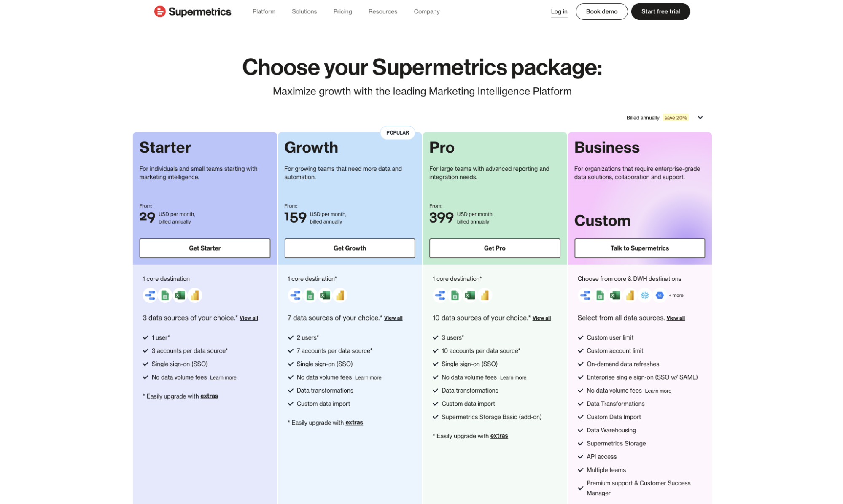Image resolution: width=843 pixels, height=504 pixels.
Task: Click the Supermetrics logo in header
Action: click(193, 11)
